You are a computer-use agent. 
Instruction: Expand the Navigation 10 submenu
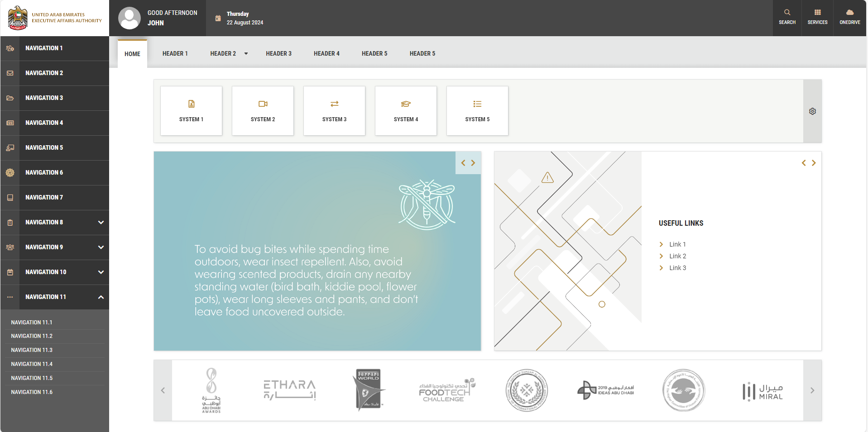coord(101,272)
